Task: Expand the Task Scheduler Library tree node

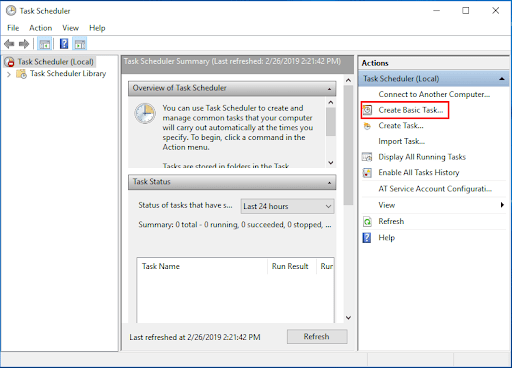Action: (x=9, y=74)
